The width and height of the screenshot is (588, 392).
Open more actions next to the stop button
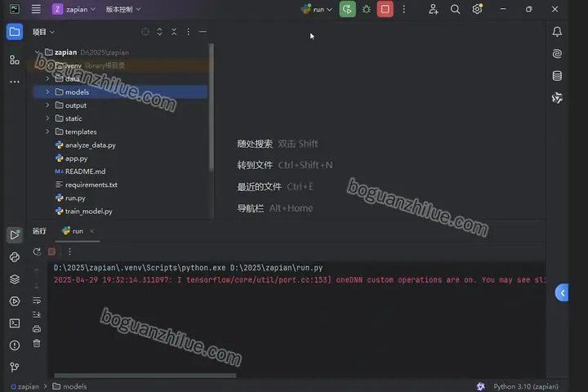404,9
